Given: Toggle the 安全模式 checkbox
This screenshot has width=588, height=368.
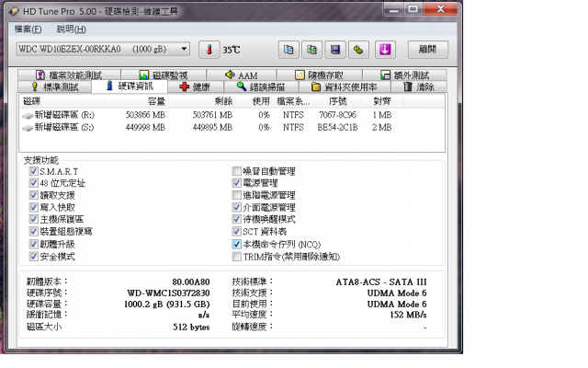Looking at the screenshot, I should click(x=34, y=257).
